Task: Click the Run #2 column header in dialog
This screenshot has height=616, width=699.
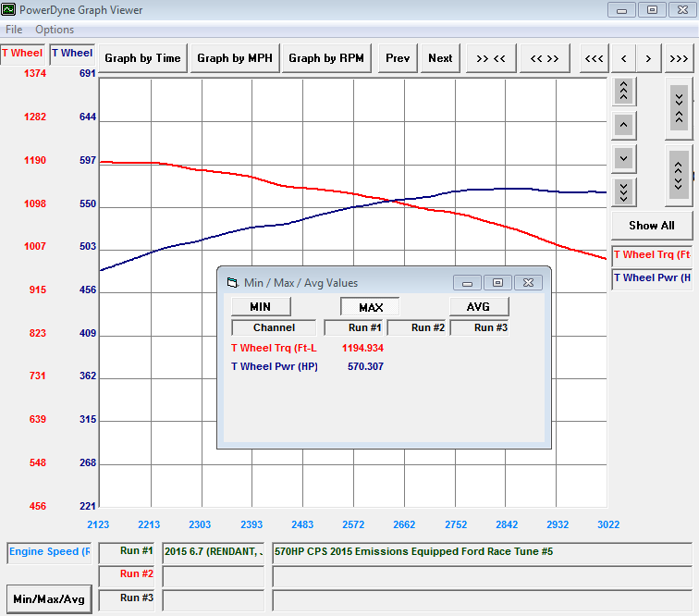Action: [417, 327]
